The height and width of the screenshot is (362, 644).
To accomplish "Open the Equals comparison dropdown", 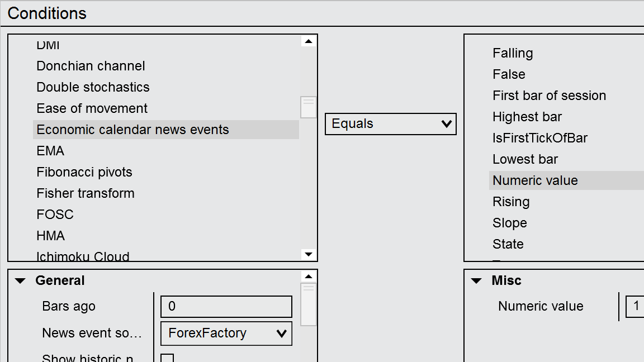I will click(390, 124).
